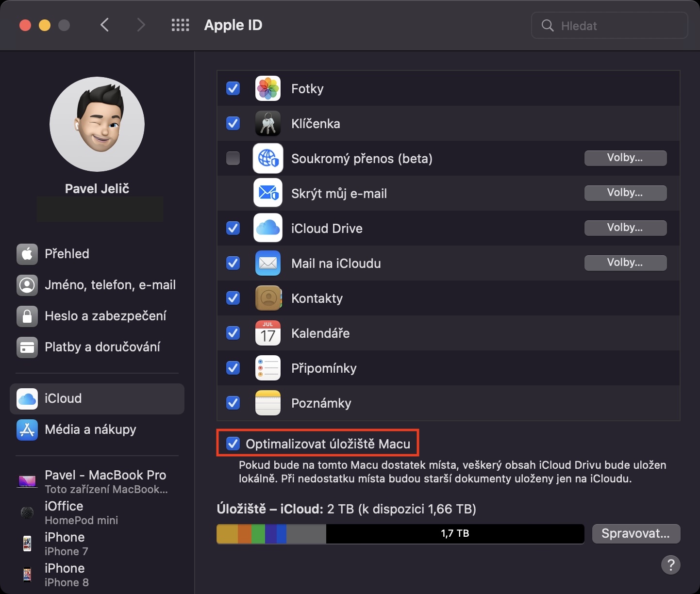Enable Soukromý přenos (beta) checkbox
This screenshot has height=594, width=700.
pyautogui.click(x=233, y=158)
